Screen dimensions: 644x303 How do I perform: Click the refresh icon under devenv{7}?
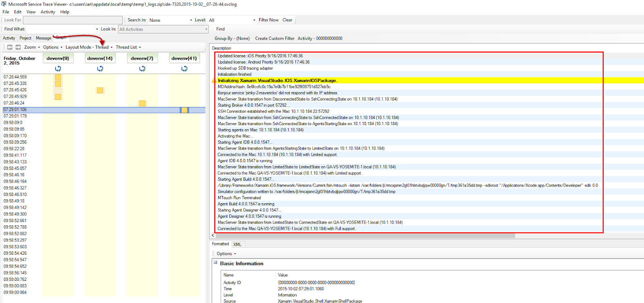142,69
